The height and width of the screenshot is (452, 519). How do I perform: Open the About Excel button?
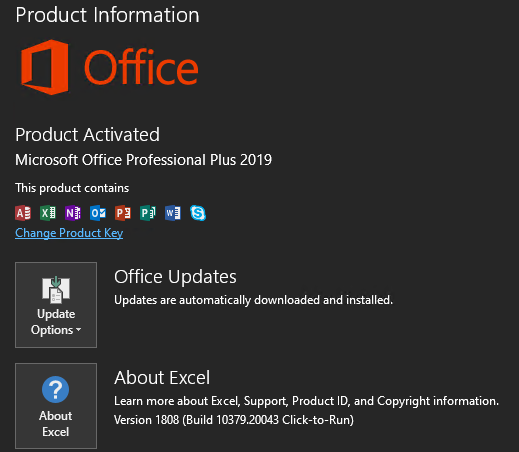[x=56, y=406]
